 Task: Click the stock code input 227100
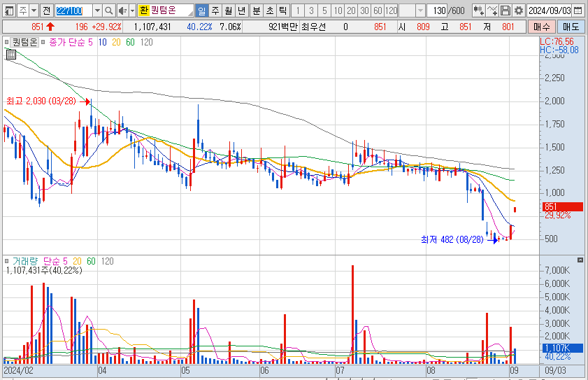pyautogui.click(x=73, y=10)
